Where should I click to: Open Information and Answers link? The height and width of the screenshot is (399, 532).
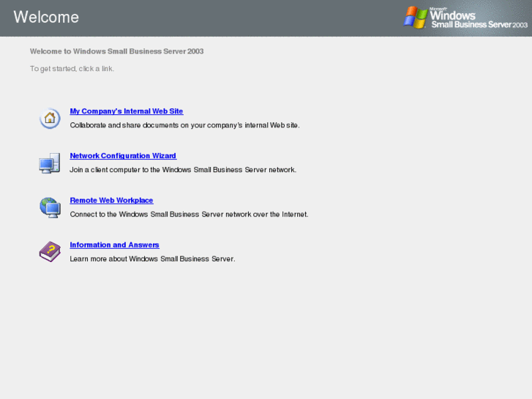[x=115, y=245]
